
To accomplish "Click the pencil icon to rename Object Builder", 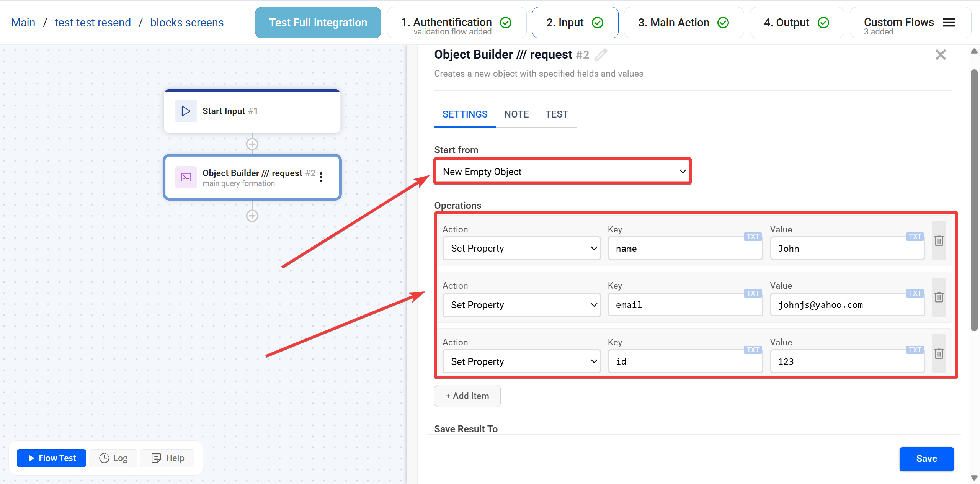I will point(601,55).
